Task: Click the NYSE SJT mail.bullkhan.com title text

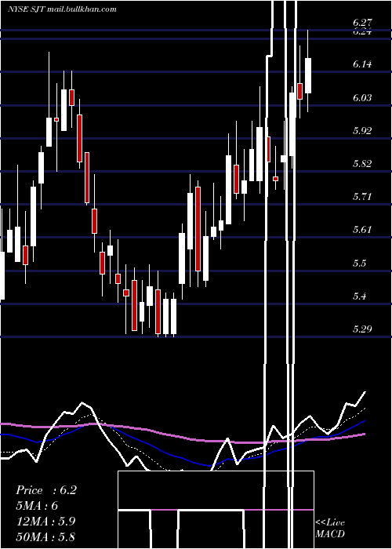Action: (x=62, y=9)
